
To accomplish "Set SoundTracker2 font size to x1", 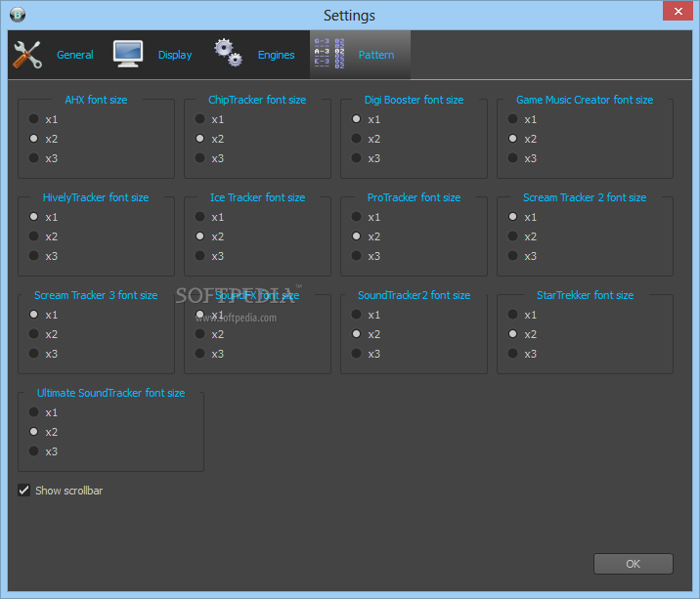I will coord(356,315).
